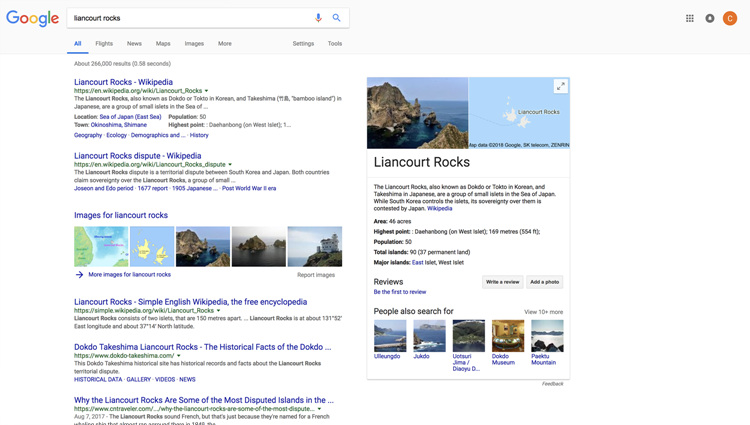Open VIDEOS sitelink
750x425 pixels.
click(x=165, y=380)
